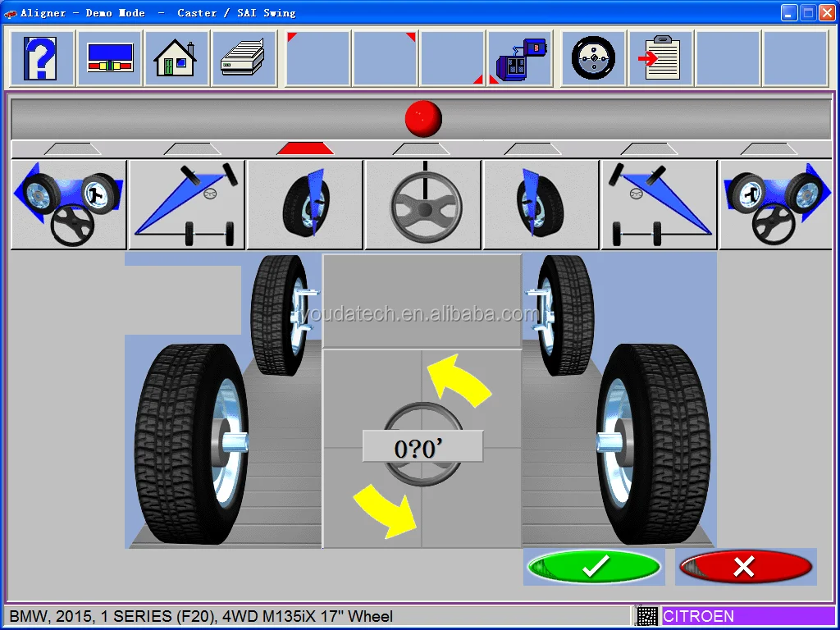Click the left wheel caster swing step
Viewport: 840px width, 630px height.
[x=305, y=204]
